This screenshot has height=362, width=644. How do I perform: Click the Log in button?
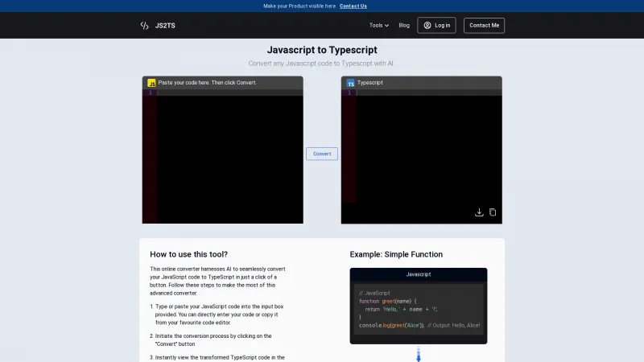tap(436, 26)
